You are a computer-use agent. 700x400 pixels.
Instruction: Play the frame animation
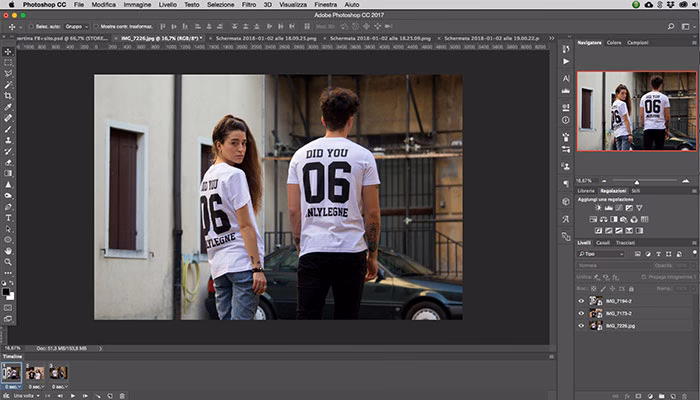(73, 396)
